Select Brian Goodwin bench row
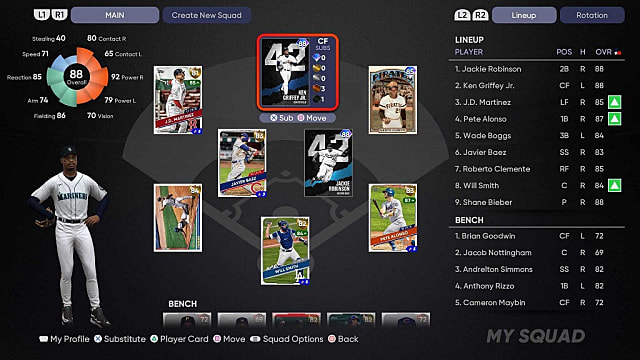 pyautogui.click(x=537, y=236)
